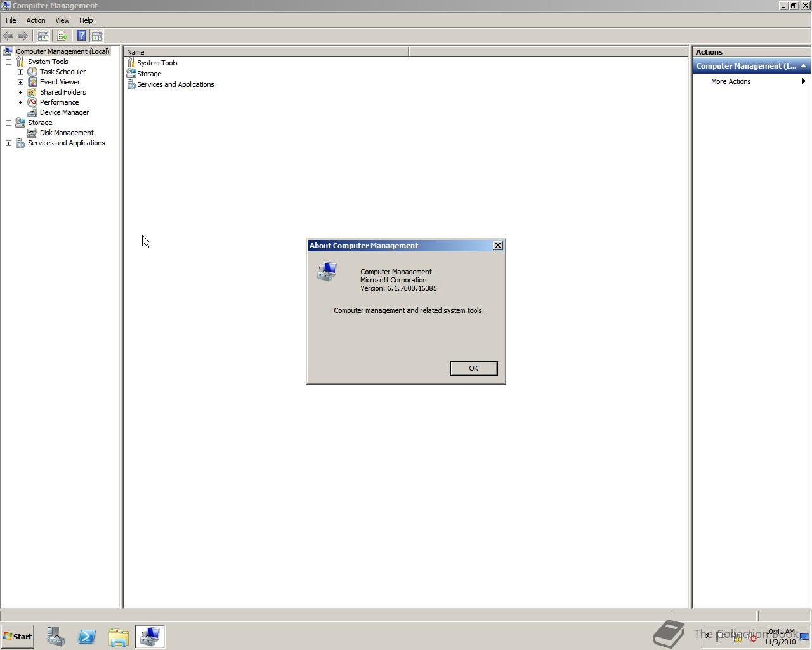Screen dimensions: 812x650
Task: Click the Name column header
Action: (x=266, y=52)
